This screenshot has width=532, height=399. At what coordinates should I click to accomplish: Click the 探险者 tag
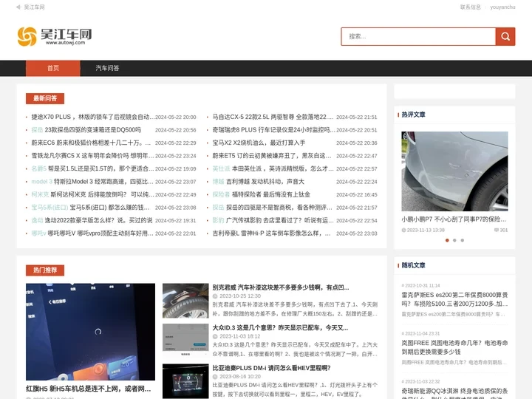coord(221,194)
